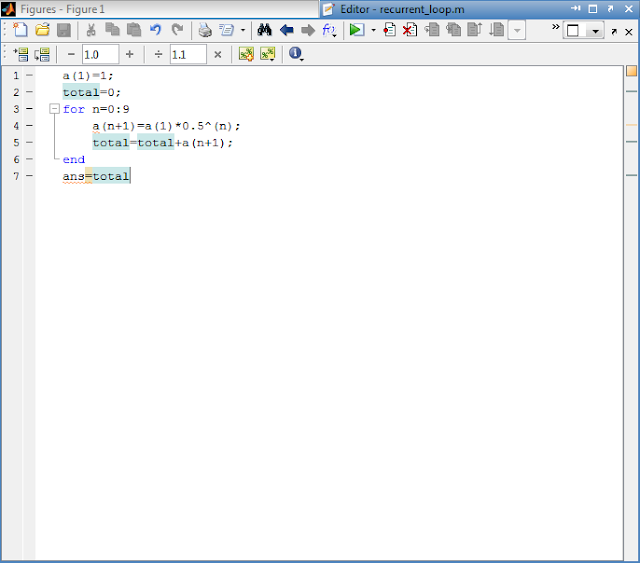Toggle the breakpoint dash on line 6

(x=29, y=159)
